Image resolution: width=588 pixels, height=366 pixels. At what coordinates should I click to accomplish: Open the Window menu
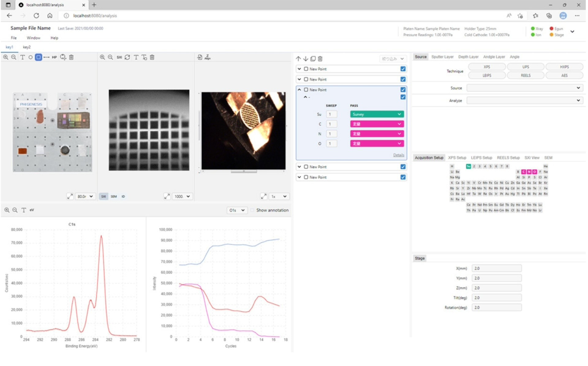pos(33,38)
